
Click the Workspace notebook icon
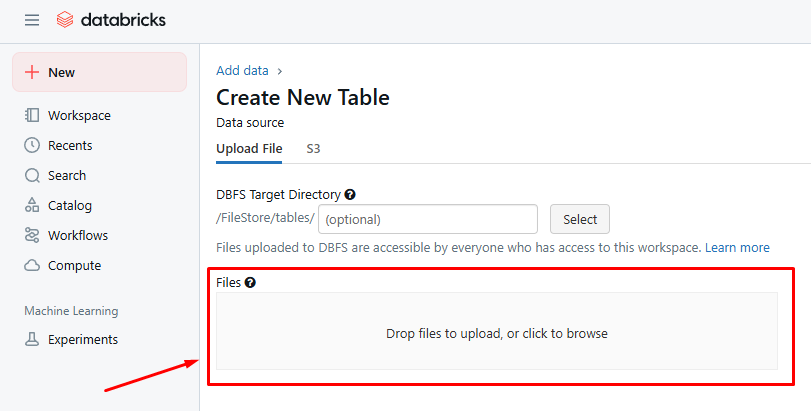(32, 115)
